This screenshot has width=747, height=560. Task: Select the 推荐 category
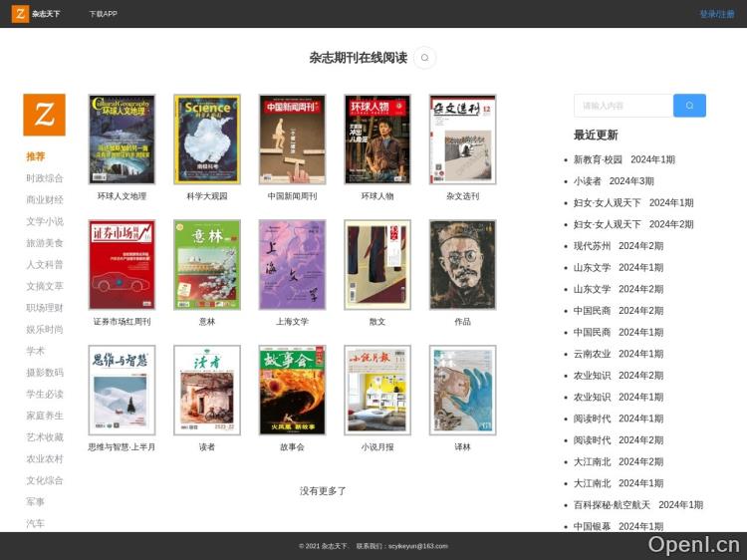[36, 156]
